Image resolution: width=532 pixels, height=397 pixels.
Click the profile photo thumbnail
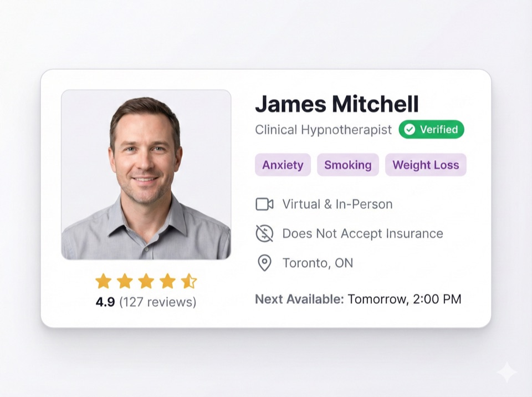tap(146, 175)
